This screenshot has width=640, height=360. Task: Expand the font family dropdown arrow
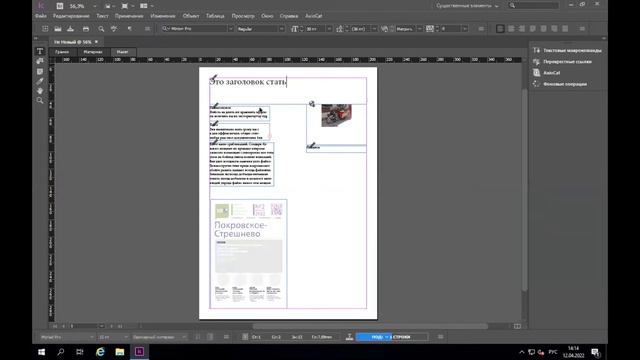pos(231,29)
